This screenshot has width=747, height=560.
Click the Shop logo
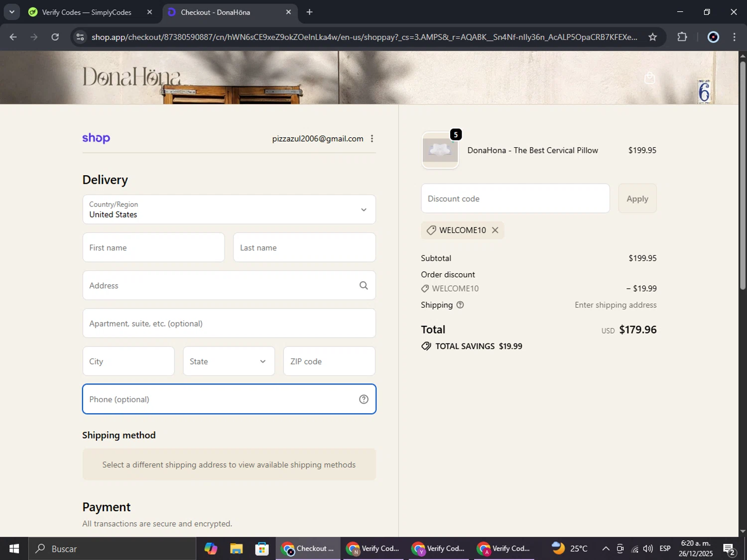tap(96, 138)
